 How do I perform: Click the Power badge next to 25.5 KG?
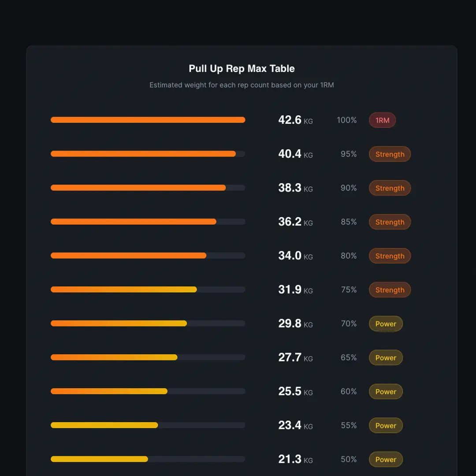pyautogui.click(x=386, y=391)
